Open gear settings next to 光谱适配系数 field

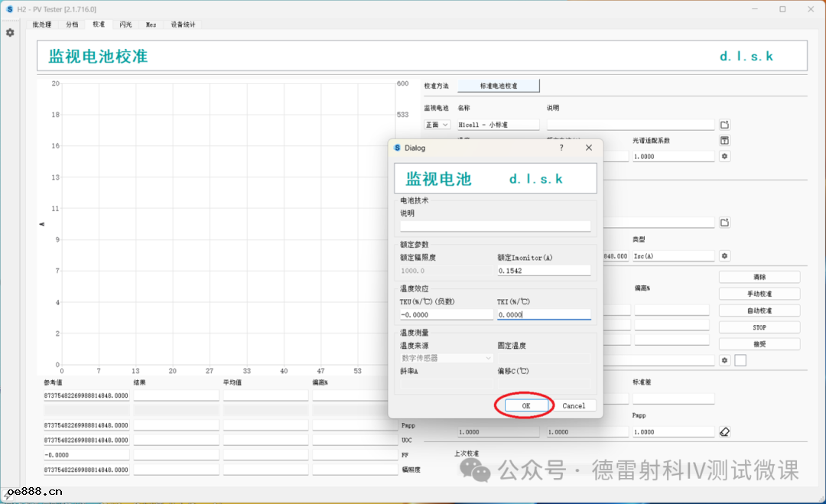pyautogui.click(x=725, y=156)
